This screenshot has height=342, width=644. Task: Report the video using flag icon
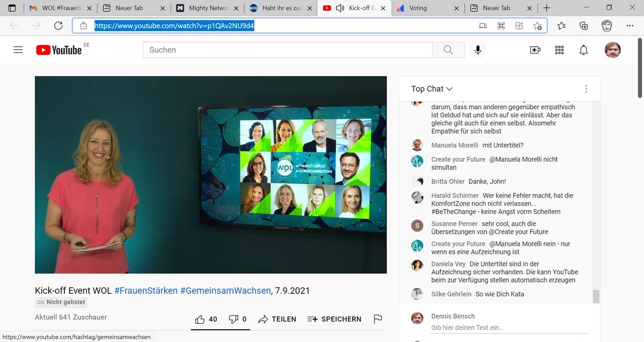pyautogui.click(x=378, y=319)
